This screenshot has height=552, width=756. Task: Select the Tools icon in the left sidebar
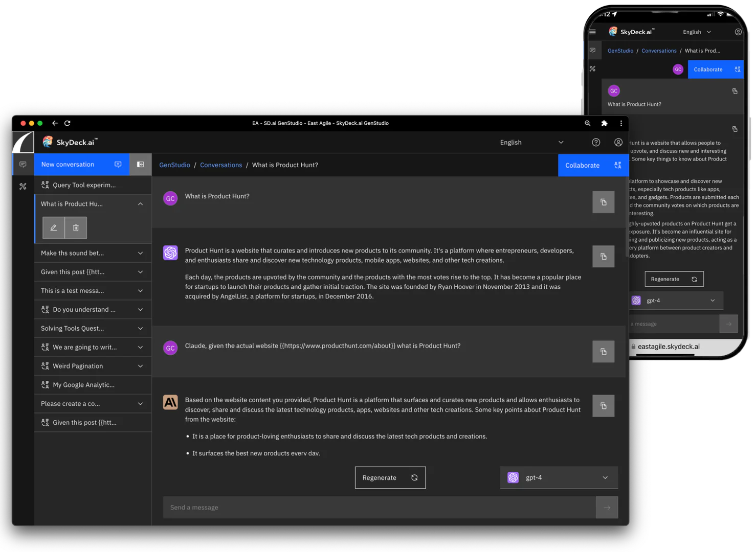(x=23, y=186)
